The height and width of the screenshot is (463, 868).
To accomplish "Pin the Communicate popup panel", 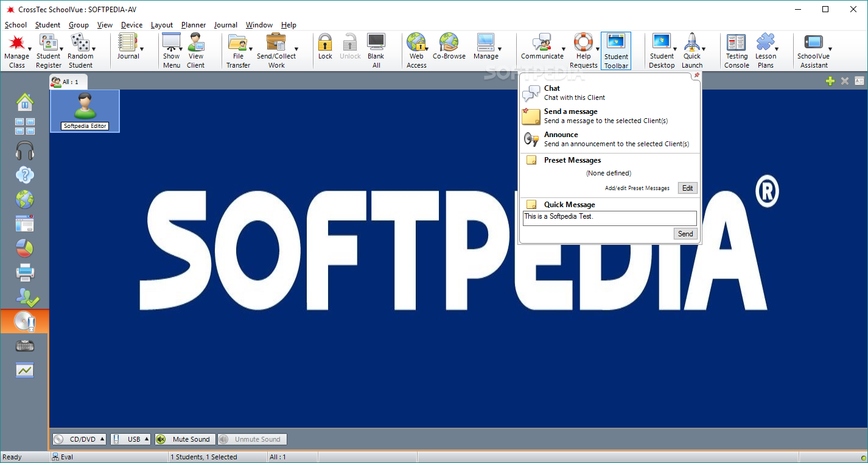I will (x=696, y=76).
